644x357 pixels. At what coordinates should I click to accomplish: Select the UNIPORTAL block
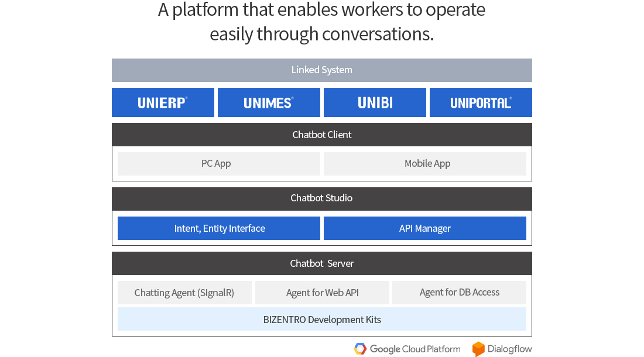point(481,102)
